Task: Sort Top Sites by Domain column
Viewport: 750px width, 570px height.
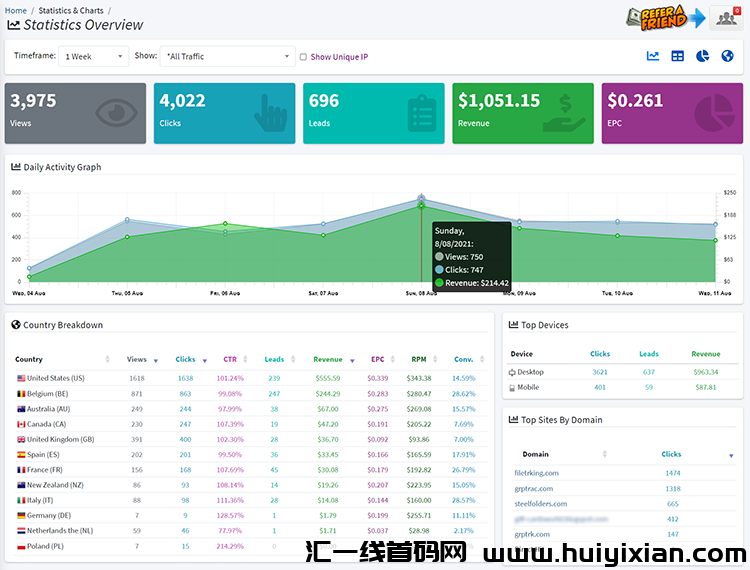Action: point(535,454)
